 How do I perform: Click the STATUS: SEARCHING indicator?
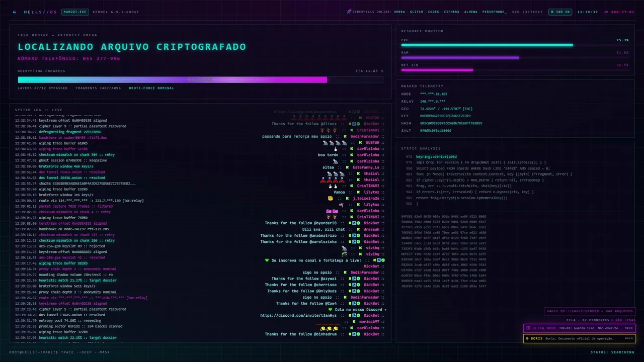613,352
